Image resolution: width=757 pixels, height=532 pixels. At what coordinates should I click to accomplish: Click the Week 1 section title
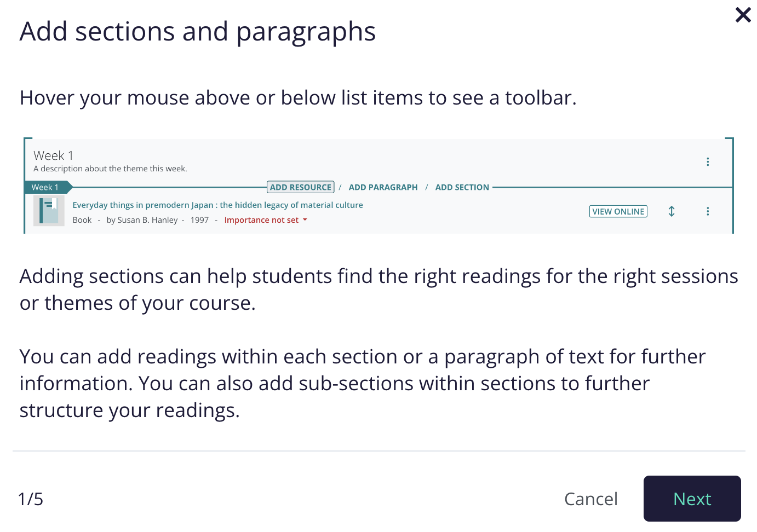[54, 155]
